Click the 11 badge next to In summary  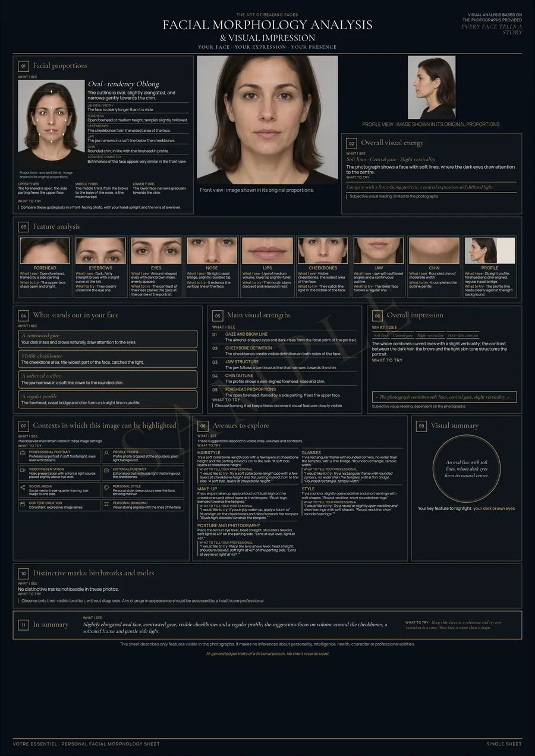coord(23,625)
